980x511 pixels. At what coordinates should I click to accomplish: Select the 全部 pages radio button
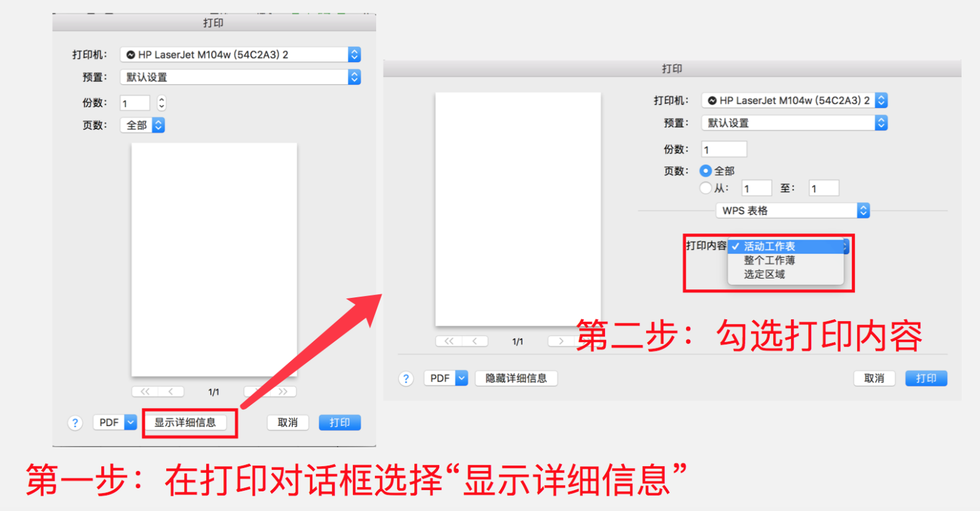[706, 171]
